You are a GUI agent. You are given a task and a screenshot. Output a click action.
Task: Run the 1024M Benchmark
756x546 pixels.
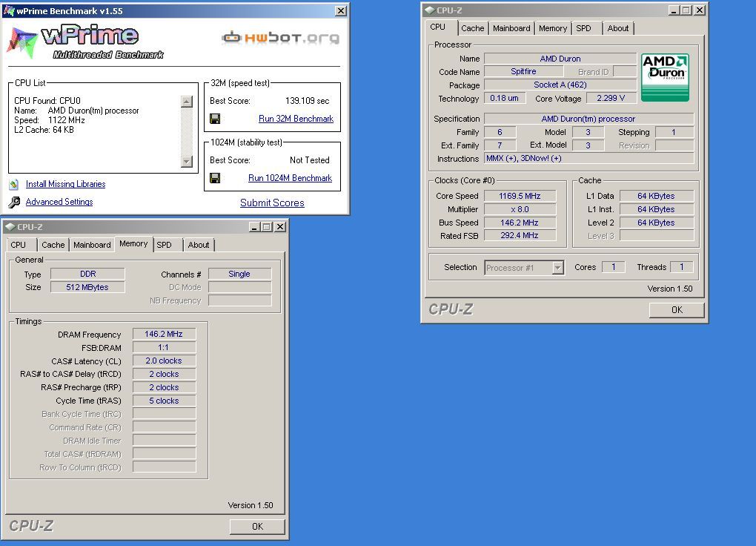(291, 178)
